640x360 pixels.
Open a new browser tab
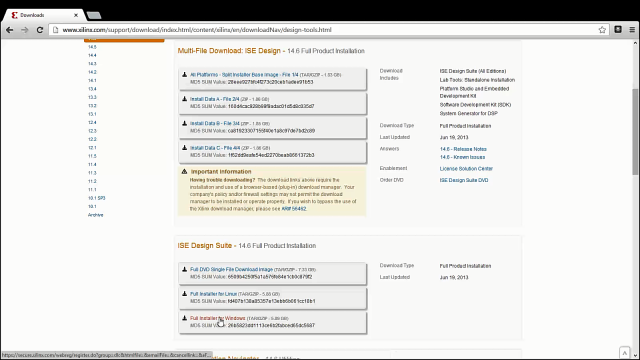pos(94,16)
